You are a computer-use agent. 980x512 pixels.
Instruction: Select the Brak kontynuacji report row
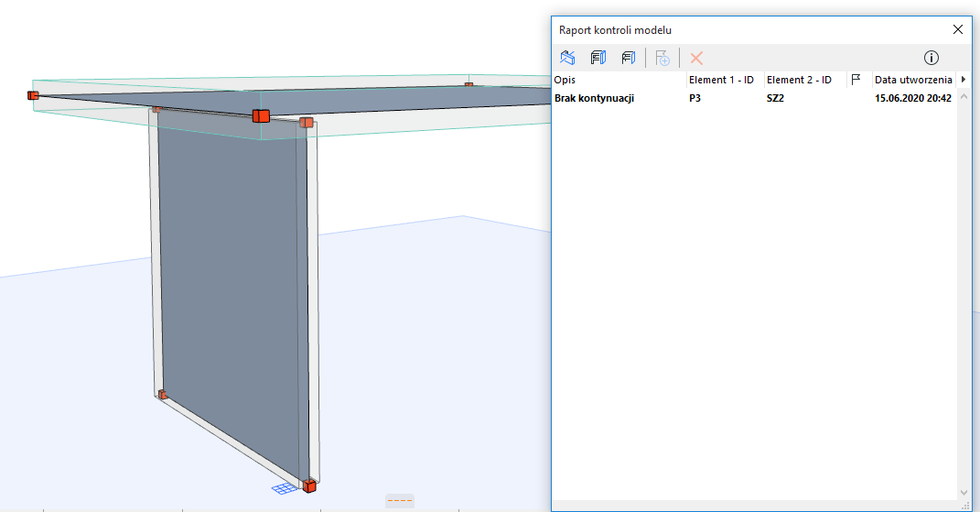[x=754, y=98]
